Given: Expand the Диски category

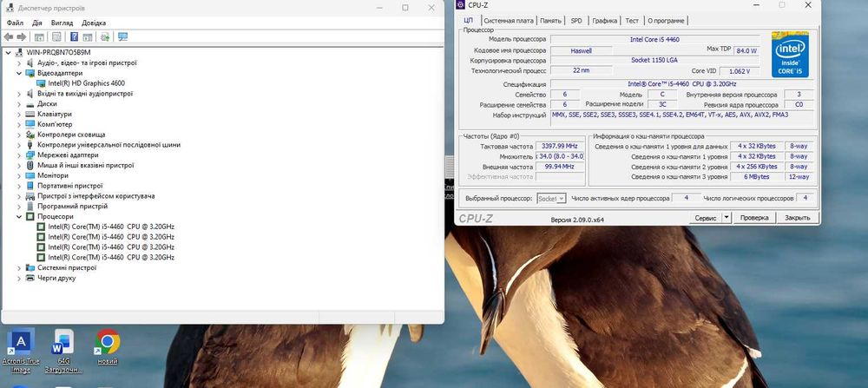Looking at the screenshot, I should (19, 104).
